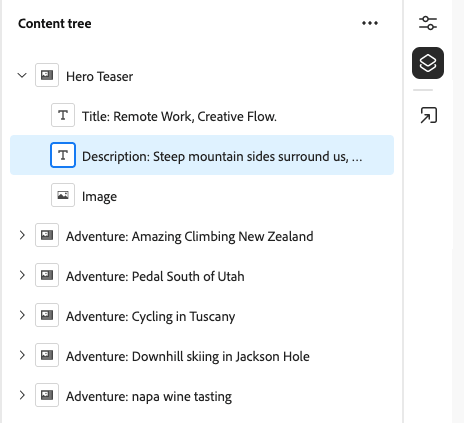The image size is (464, 423).
Task: Click the text icon beside Description row
Action: click(63, 155)
